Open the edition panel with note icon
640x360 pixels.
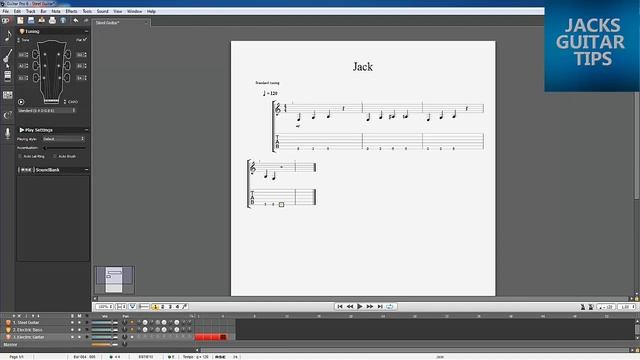(x=8, y=36)
